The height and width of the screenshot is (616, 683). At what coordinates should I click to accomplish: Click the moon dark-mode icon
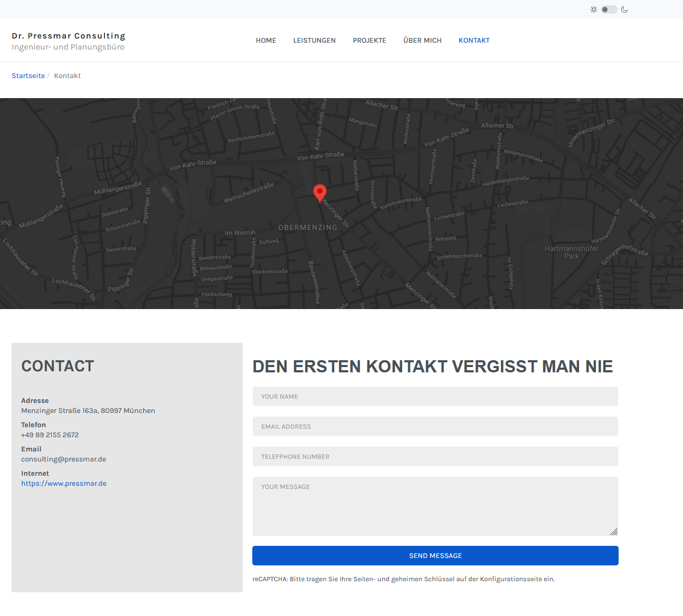click(624, 9)
